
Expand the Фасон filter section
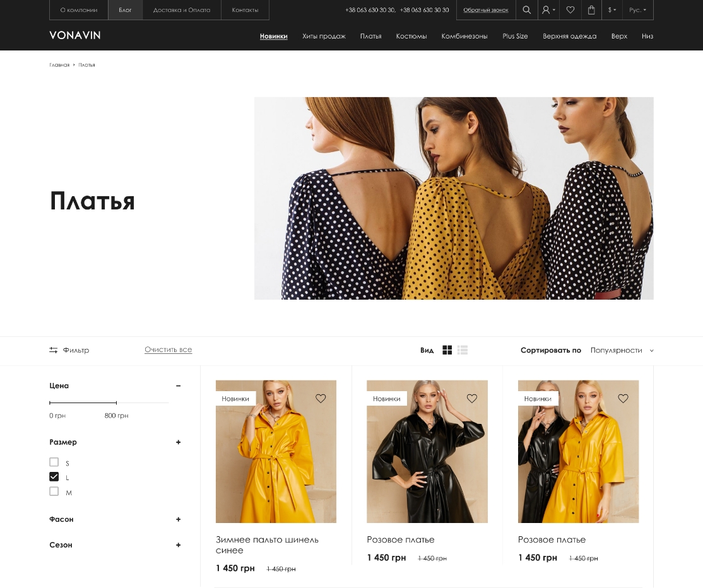[179, 519]
